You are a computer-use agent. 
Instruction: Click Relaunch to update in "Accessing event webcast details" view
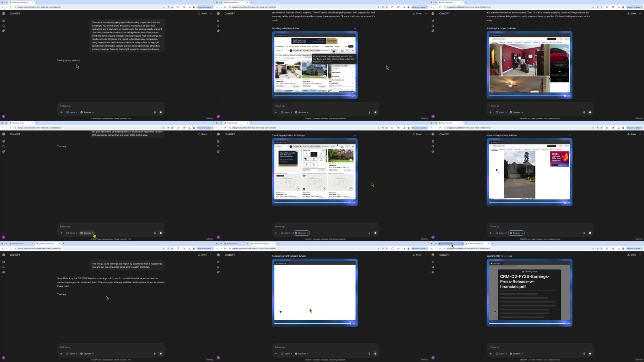(419, 248)
